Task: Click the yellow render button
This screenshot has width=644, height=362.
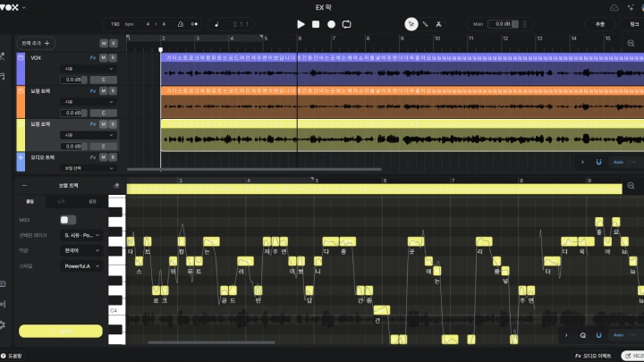Action: tap(61, 331)
